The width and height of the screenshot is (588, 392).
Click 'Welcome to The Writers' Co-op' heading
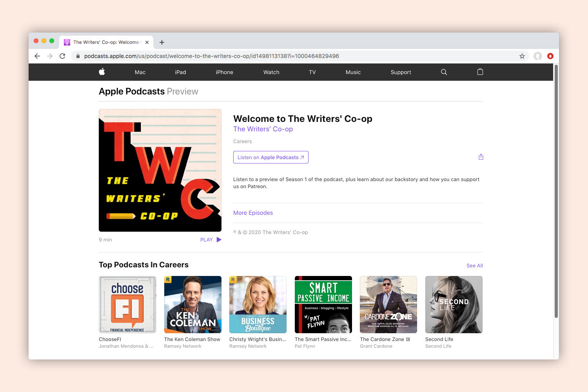[x=303, y=119]
